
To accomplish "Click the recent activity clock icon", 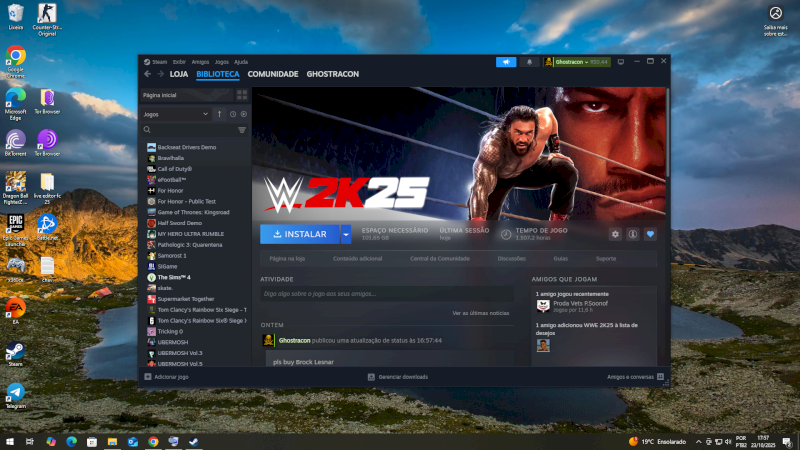I will (233, 114).
